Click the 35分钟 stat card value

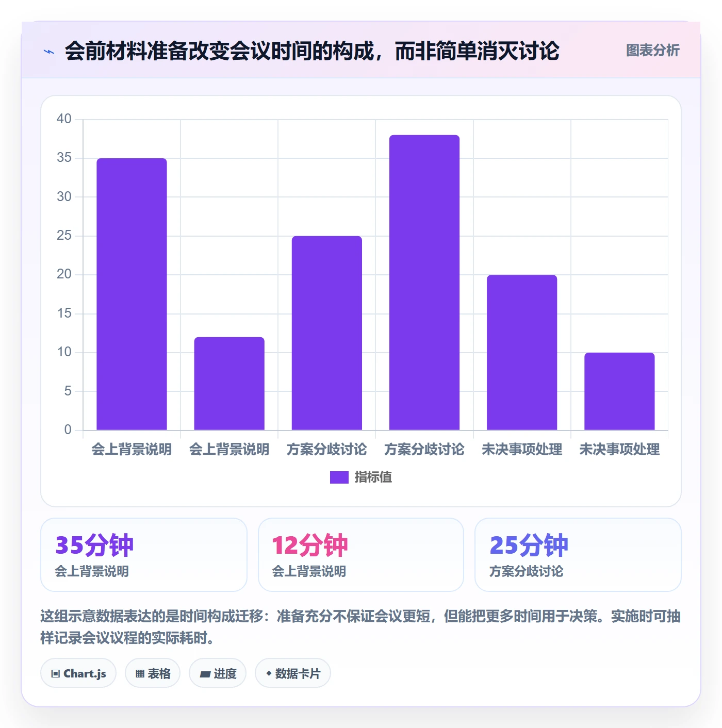[94, 545]
